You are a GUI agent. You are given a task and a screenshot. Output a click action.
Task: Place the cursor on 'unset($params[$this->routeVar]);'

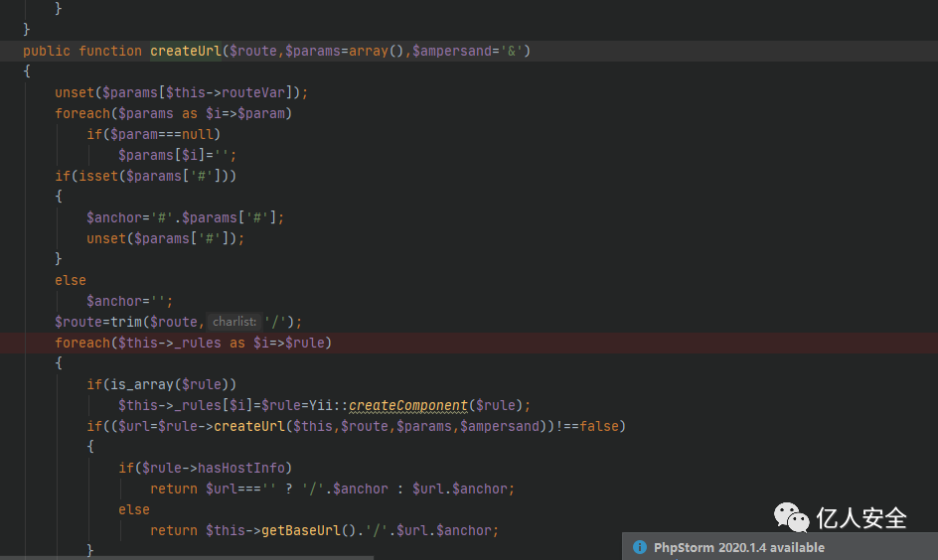pos(181,92)
